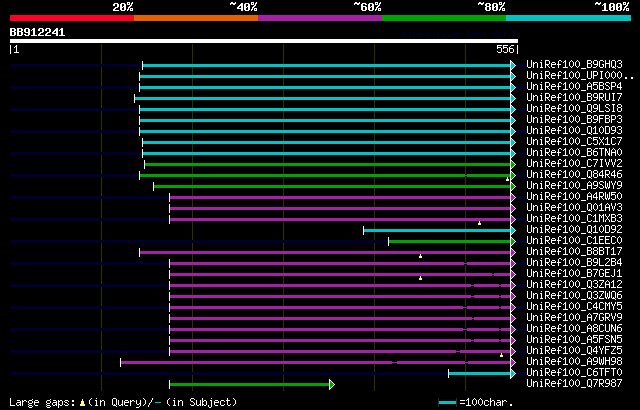Viewport: 640px width, 410px height.
Task: Select the UniRef100_A7GRV9 label
Action: [574, 318]
